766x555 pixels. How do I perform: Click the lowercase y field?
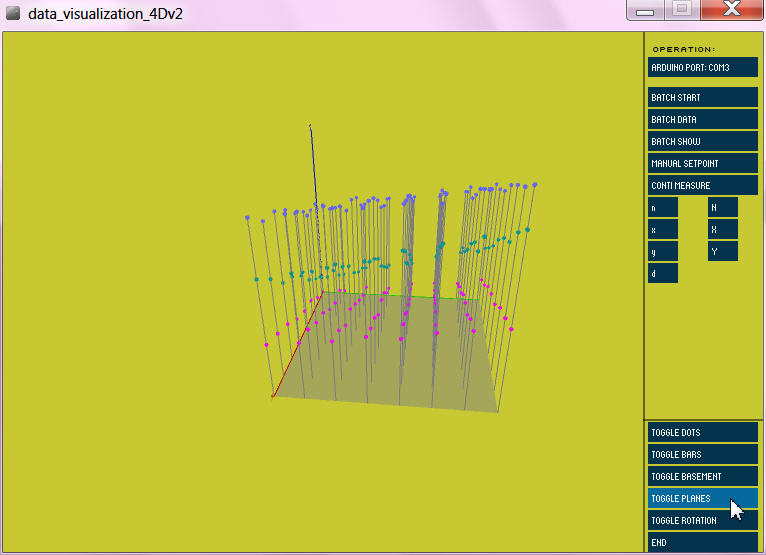662,251
